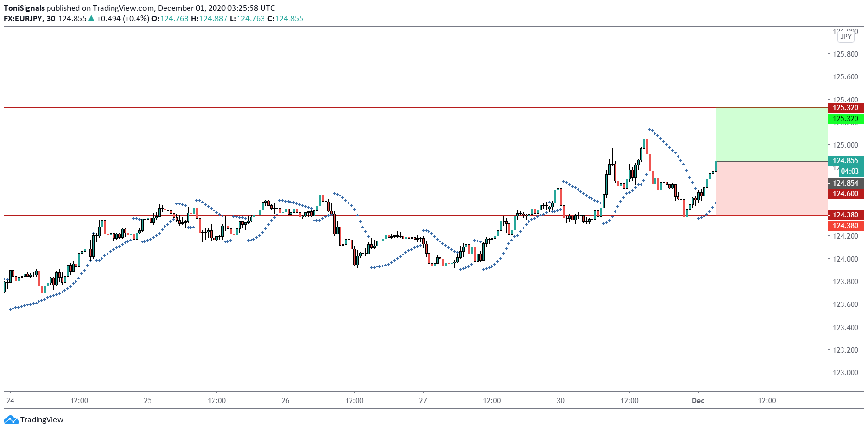Viewport: 868px width, 431px height.
Task: Click the JPY currency badge
Action: click(846, 37)
